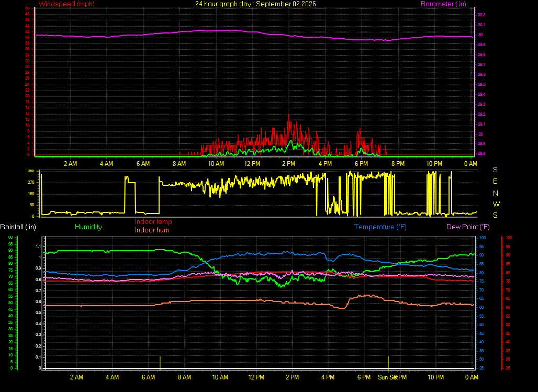538x392 pixels.
Task: Click the Windspeed (mph) axis title
Action: tap(66, 4)
